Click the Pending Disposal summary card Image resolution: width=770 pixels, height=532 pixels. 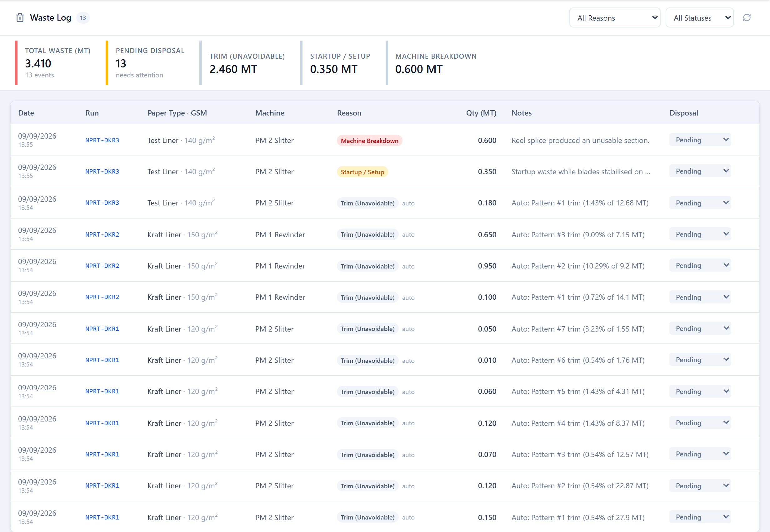click(147, 63)
